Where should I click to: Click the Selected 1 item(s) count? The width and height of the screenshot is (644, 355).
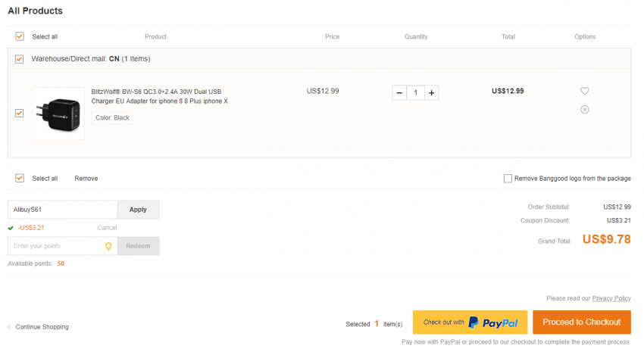(374, 324)
